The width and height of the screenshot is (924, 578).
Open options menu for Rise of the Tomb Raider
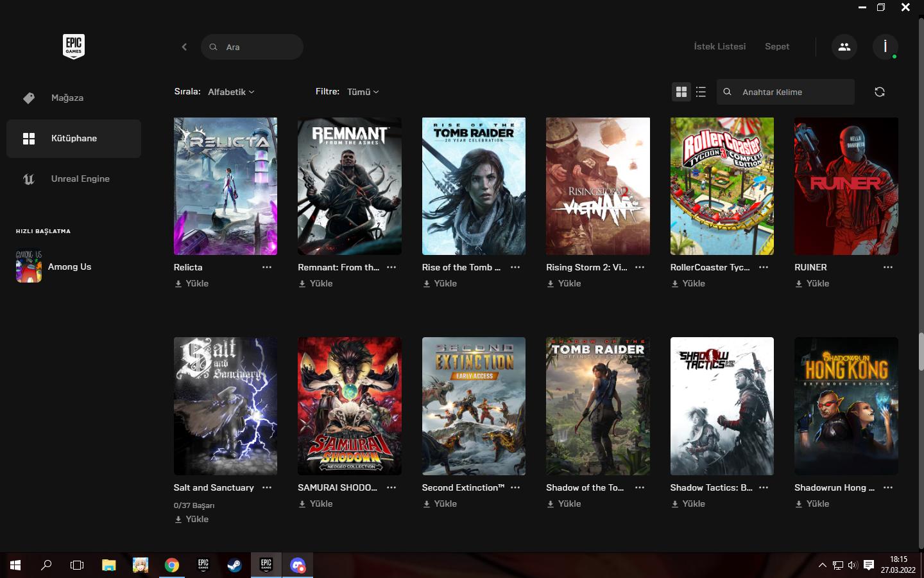tap(515, 267)
